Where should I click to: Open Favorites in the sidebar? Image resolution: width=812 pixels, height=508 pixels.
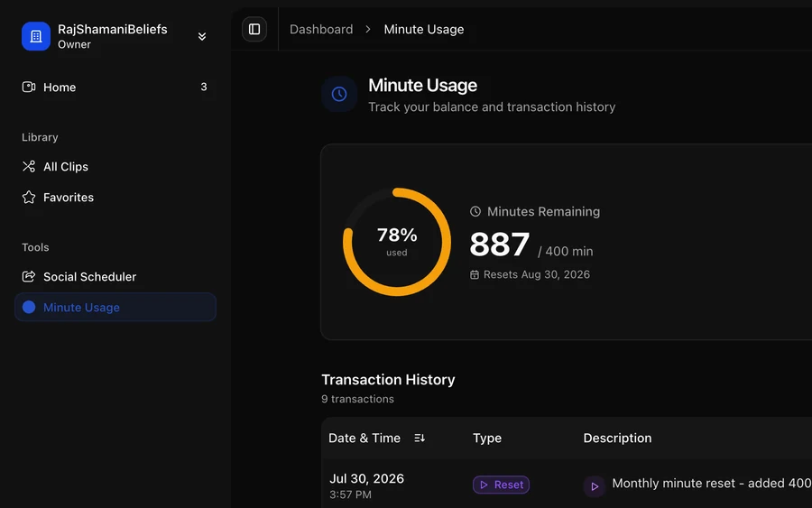[x=115, y=198]
